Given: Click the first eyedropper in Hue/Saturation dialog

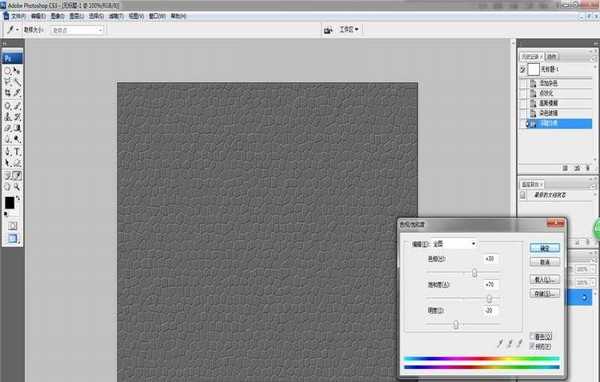Looking at the screenshot, I should 500,343.
